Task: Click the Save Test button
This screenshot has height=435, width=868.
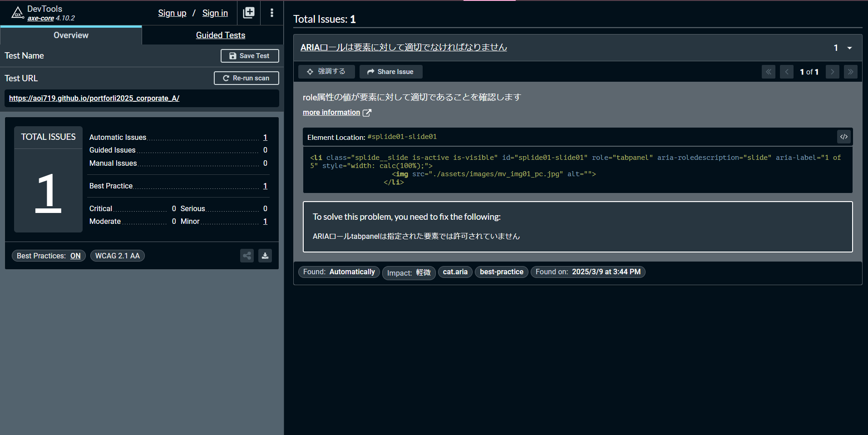Action: [249, 56]
